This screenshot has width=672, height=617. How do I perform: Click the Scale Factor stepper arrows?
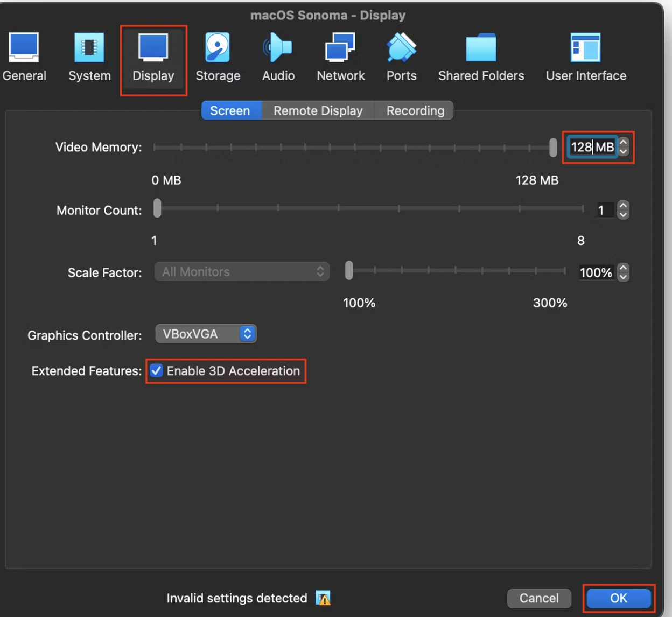[624, 272]
